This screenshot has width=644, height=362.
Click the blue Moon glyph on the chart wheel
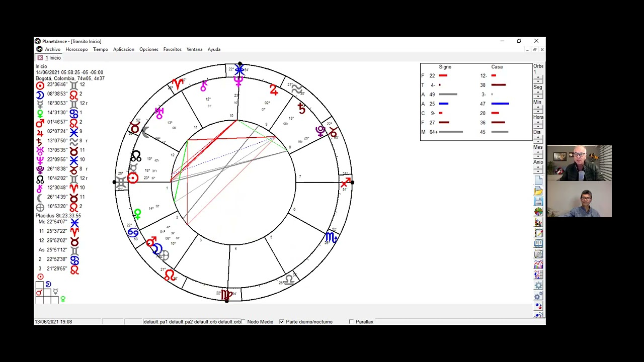pyautogui.click(x=156, y=249)
